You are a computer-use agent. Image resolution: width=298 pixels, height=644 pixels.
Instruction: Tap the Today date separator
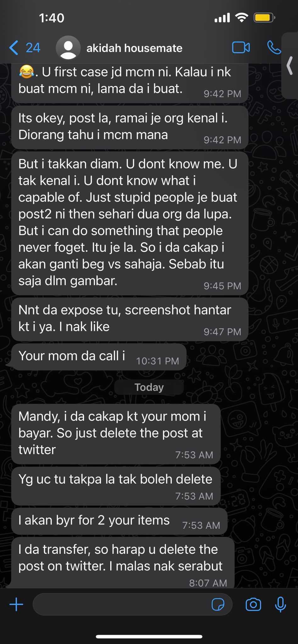(x=149, y=387)
